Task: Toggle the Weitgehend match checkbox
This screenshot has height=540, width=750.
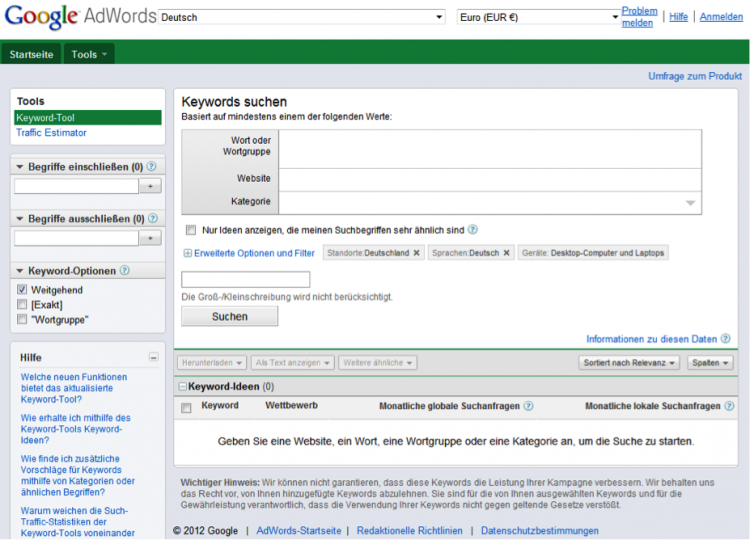Action: pyautogui.click(x=22, y=289)
